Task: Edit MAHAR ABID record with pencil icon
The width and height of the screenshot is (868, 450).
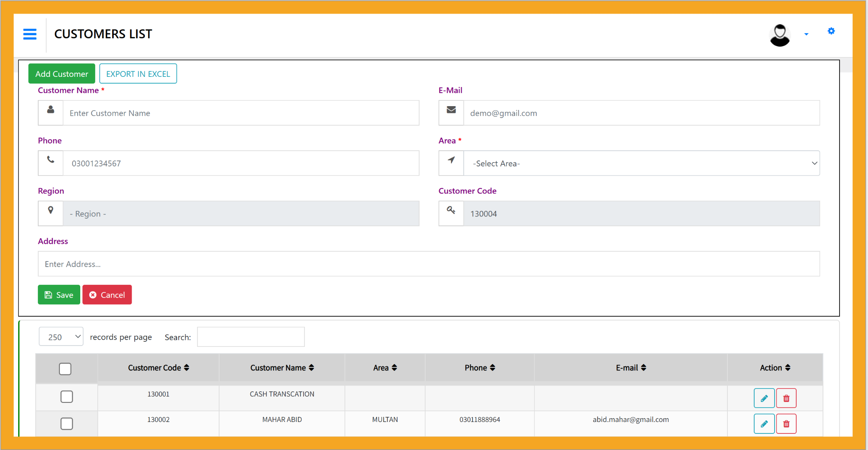Action: 764,424
